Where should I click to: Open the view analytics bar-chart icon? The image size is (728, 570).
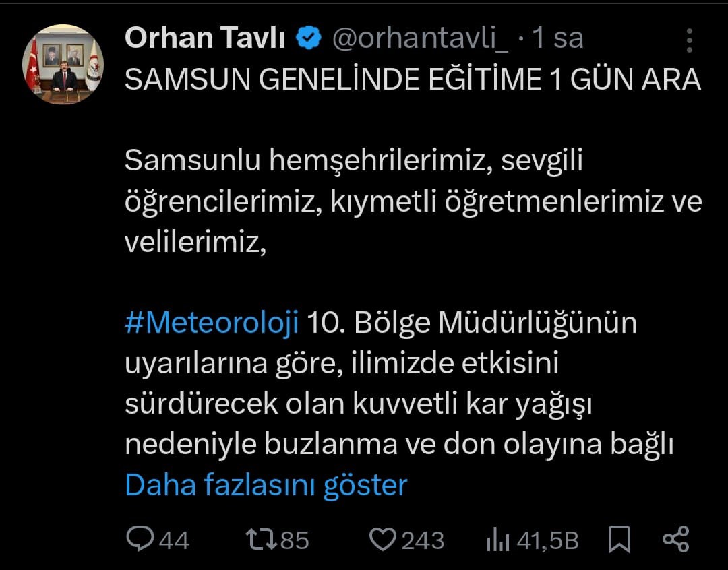coord(497,539)
